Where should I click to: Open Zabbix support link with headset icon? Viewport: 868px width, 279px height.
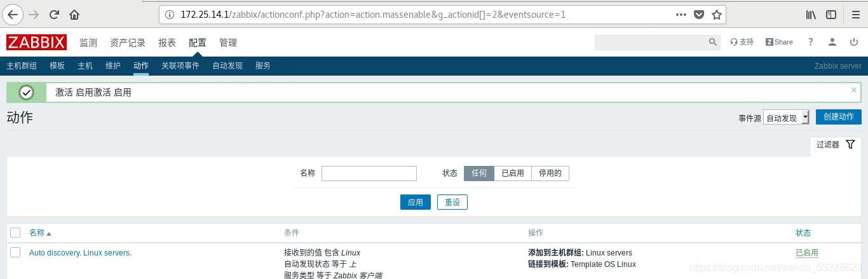pos(742,42)
